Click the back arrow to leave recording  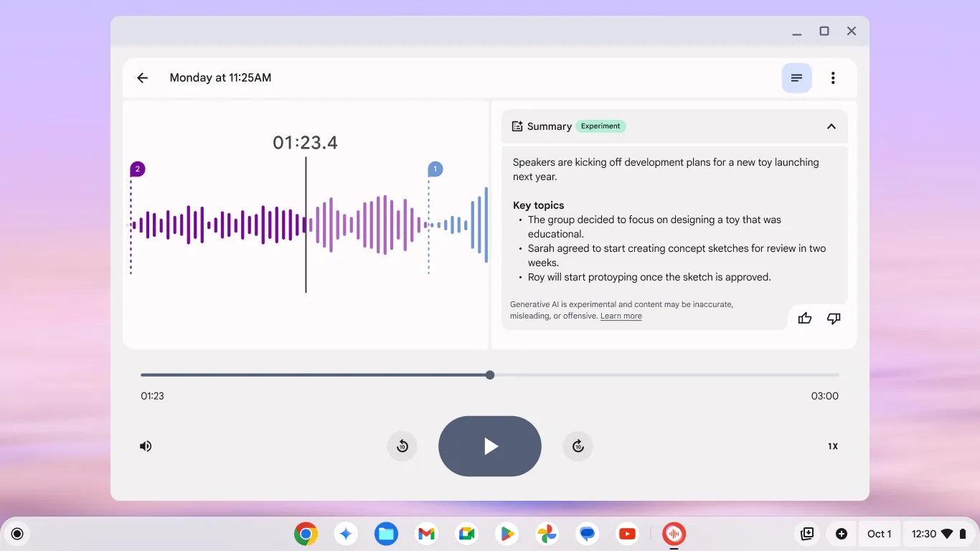(x=142, y=78)
